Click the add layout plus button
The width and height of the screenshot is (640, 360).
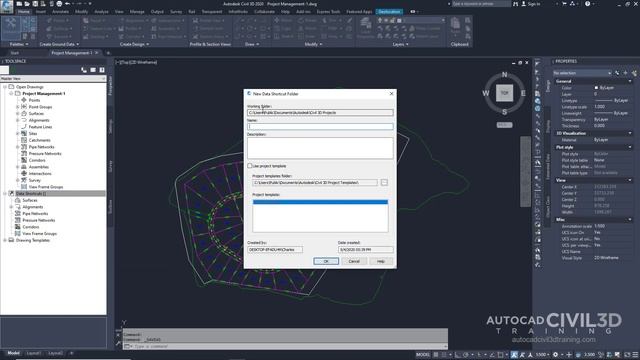tap(71, 353)
